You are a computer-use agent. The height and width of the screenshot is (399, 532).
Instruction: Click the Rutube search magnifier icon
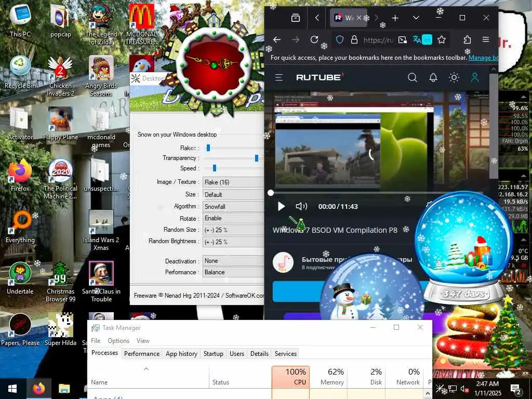coord(412,78)
